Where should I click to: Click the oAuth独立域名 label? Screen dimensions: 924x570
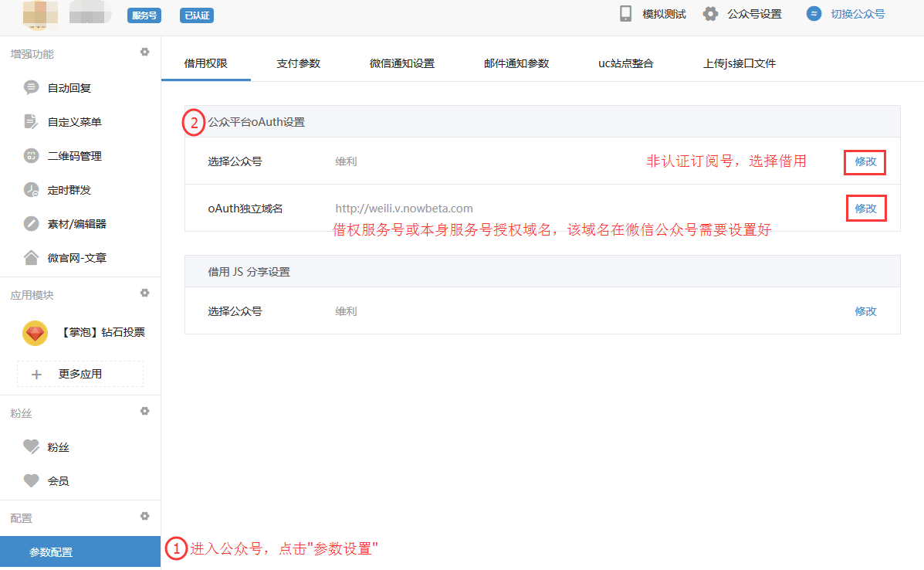click(245, 209)
